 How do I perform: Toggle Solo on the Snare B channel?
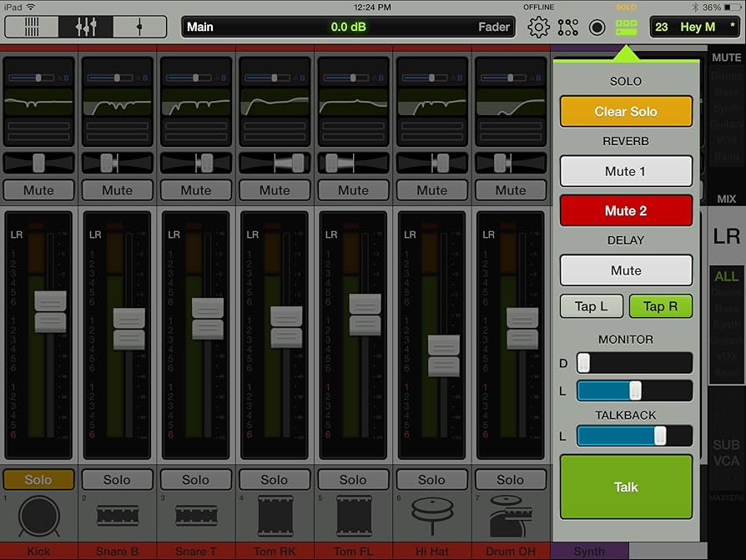coord(117,480)
